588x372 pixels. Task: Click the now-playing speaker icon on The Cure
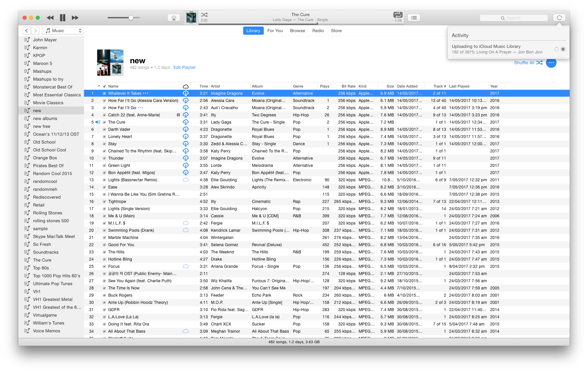pos(98,122)
